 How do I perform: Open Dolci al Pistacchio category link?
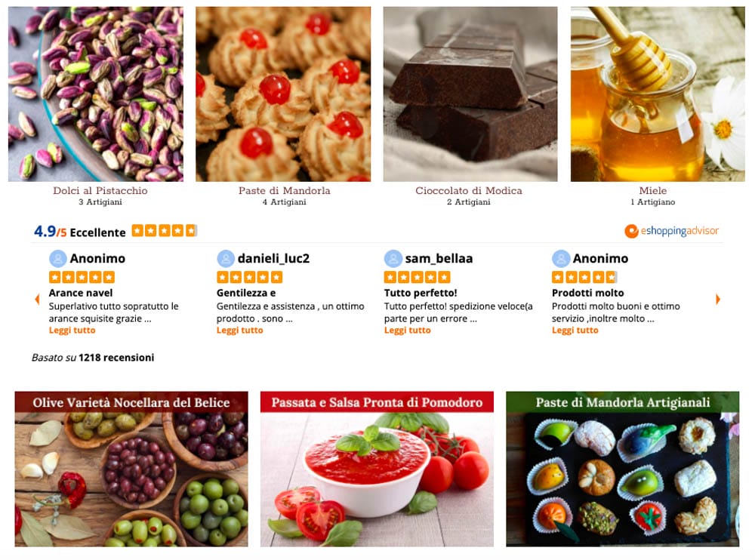pyautogui.click(x=100, y=191)
